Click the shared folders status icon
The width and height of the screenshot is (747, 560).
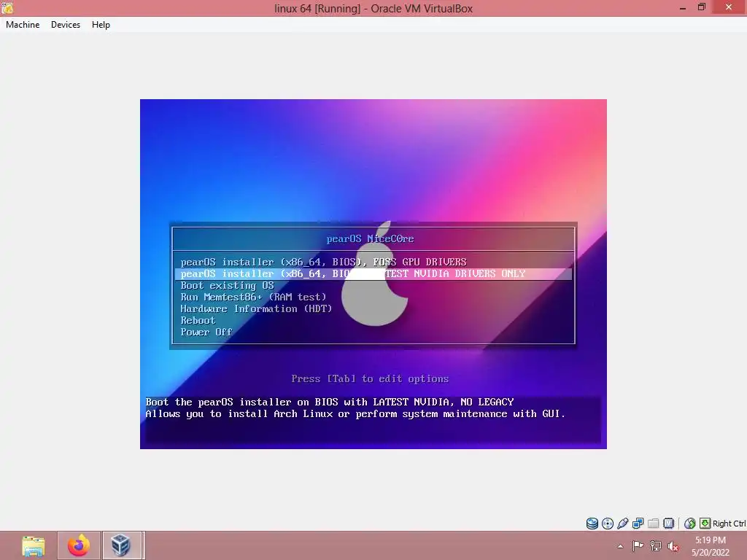[653, 524]
